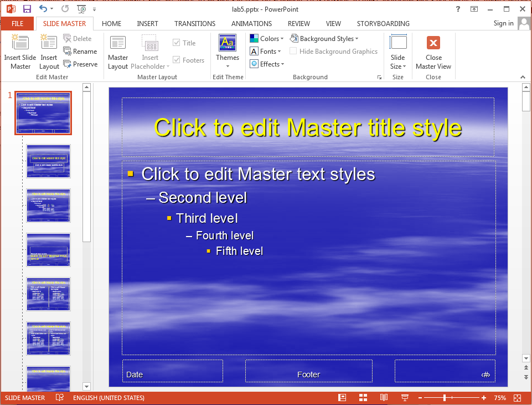Switch to Reading View

click(384, 398)
